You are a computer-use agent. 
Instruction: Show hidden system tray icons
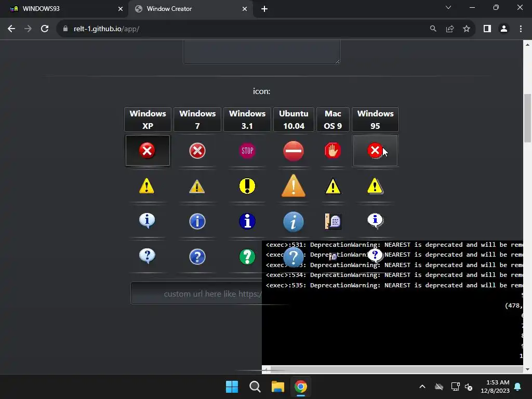point(422,387)
